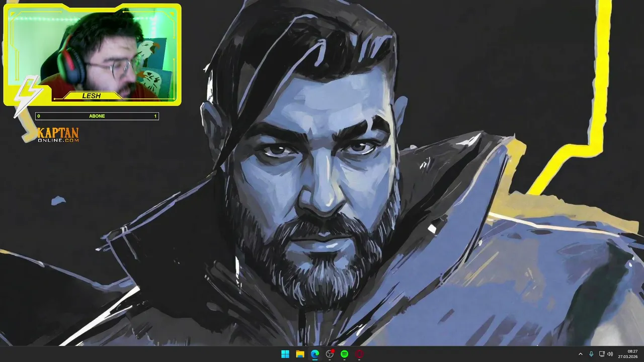Open File Explorer from the taskbar
This screenshot has height=362, width=644.
300,354
